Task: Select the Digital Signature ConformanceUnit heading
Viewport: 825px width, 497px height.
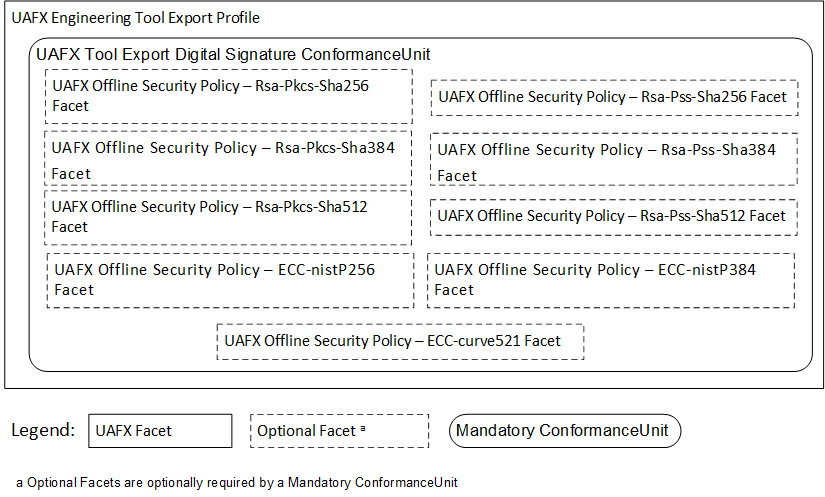Action: tap(233, 54)
